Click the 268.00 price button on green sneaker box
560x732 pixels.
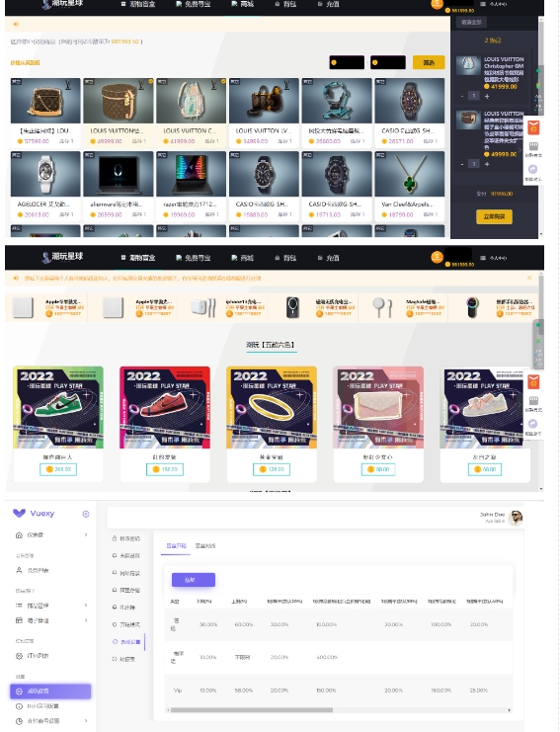pos(58,469)
